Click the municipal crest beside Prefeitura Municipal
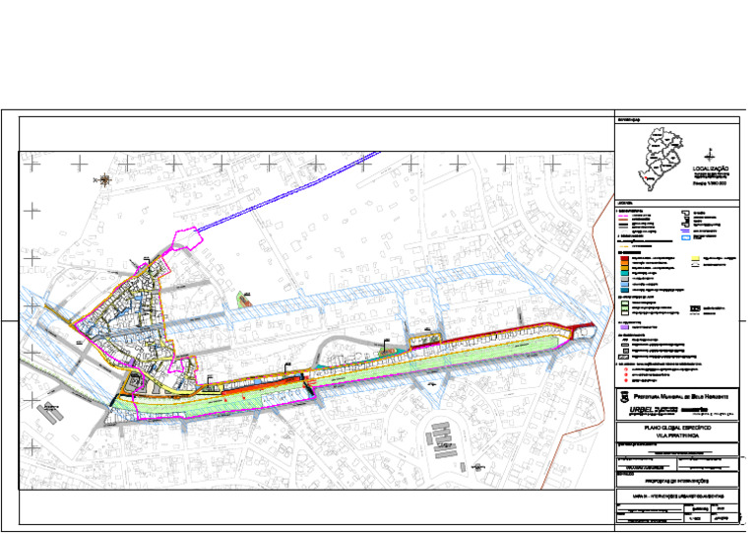 pos(624,397)
